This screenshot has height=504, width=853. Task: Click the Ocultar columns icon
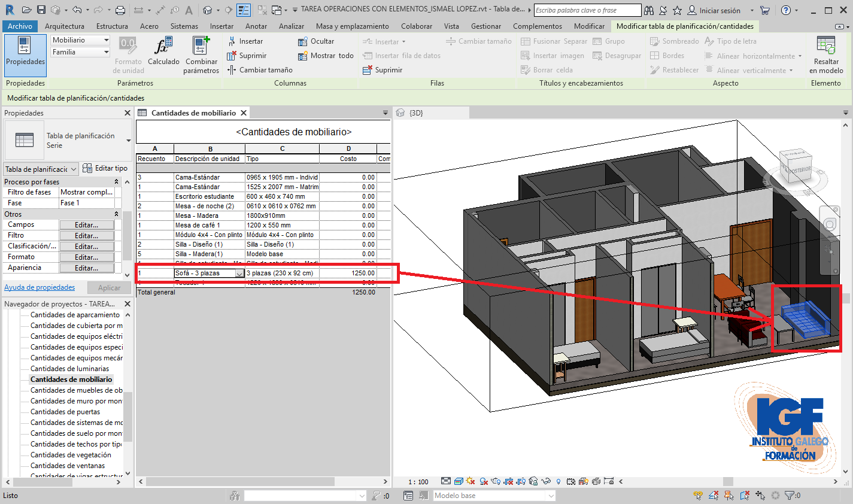[303, 41]
